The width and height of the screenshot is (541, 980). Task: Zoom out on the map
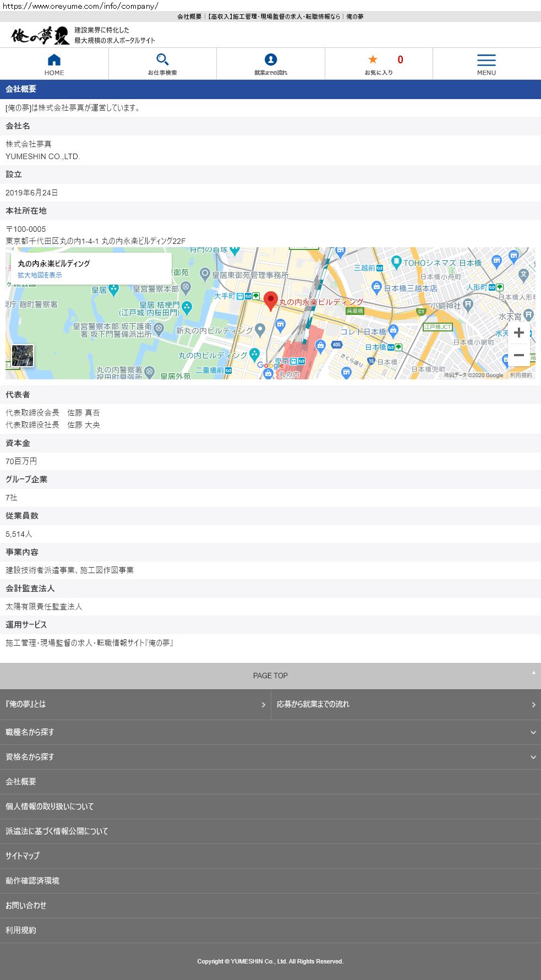pyautogui.click(x=518, y=356)
